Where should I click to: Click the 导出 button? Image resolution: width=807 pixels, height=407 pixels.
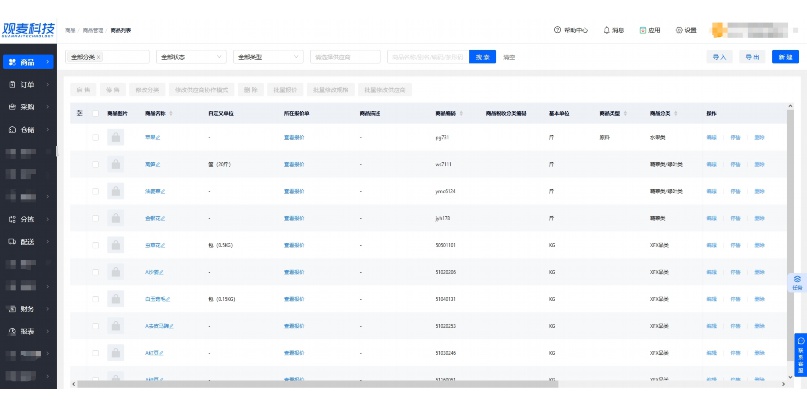tap(752, 57)
